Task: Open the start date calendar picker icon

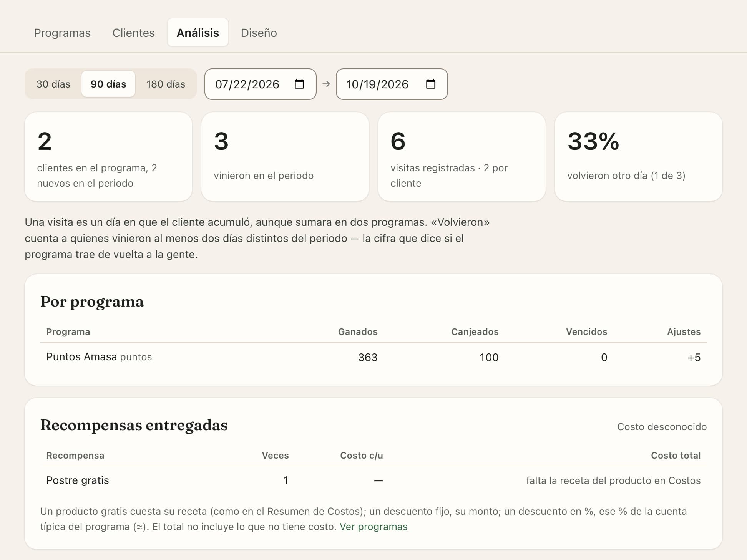Action: [299, 84]
